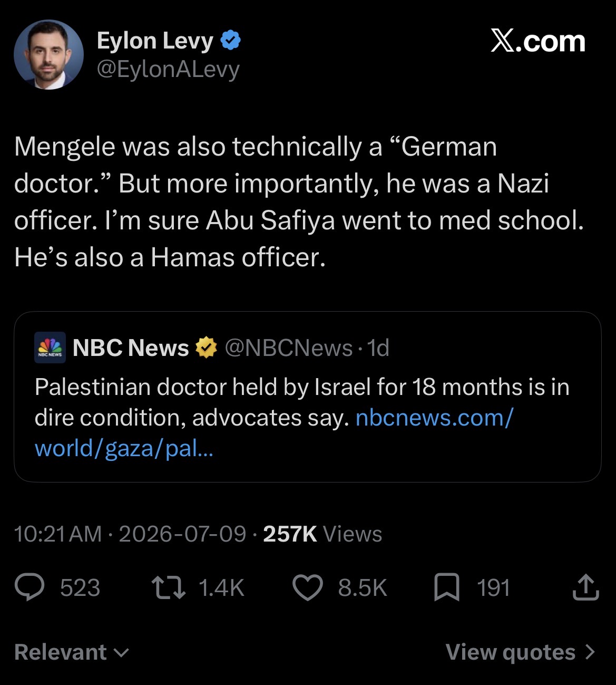Open Eylon Levy's profile photo
This screenshot has height=685, width=616.
point(48,54)
